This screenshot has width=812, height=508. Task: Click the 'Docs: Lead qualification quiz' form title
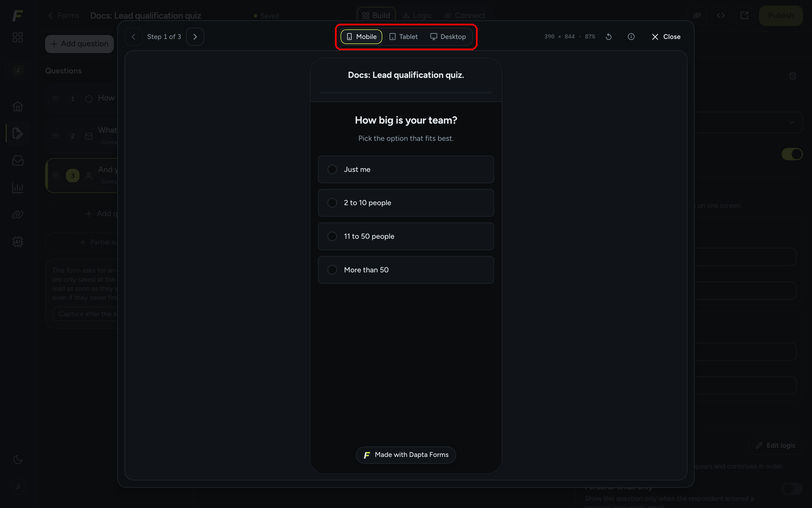coord(145,16)
